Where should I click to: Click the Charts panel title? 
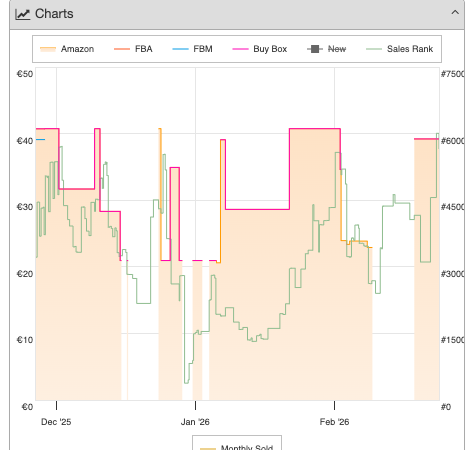(x=54, y=14)
